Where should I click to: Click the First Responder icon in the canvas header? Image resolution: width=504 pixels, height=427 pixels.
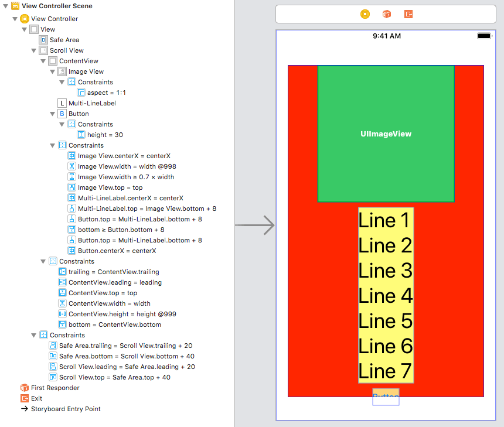(386, 14)
